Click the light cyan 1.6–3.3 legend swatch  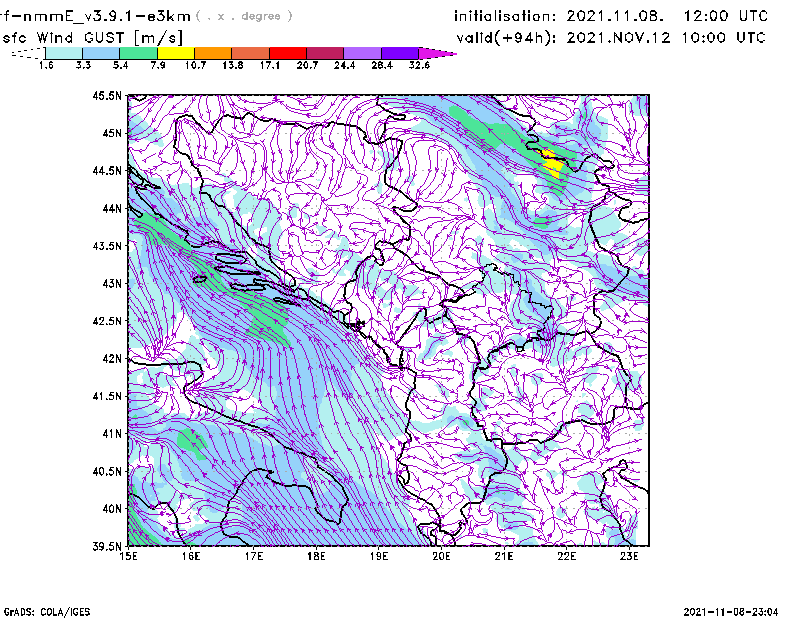click(x=64, y=53)
